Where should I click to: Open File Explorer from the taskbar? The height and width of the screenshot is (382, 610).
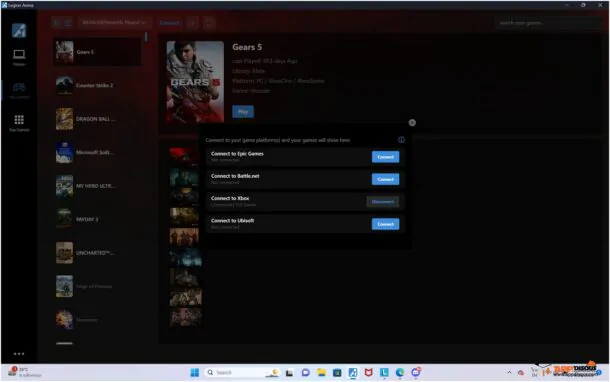[x=321, y=373]
